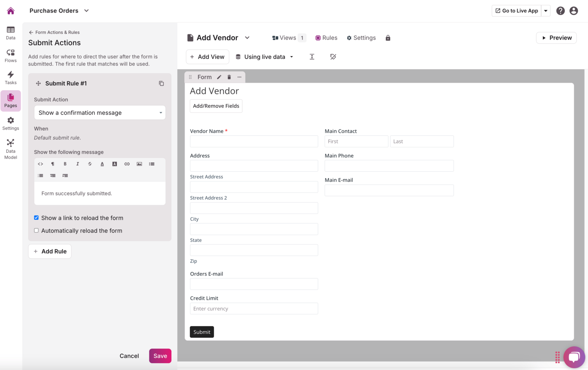The height and width of the screenshot is (370, 588).
Task: Delete the Form view with trash icon
Action: tap(229, 77)
